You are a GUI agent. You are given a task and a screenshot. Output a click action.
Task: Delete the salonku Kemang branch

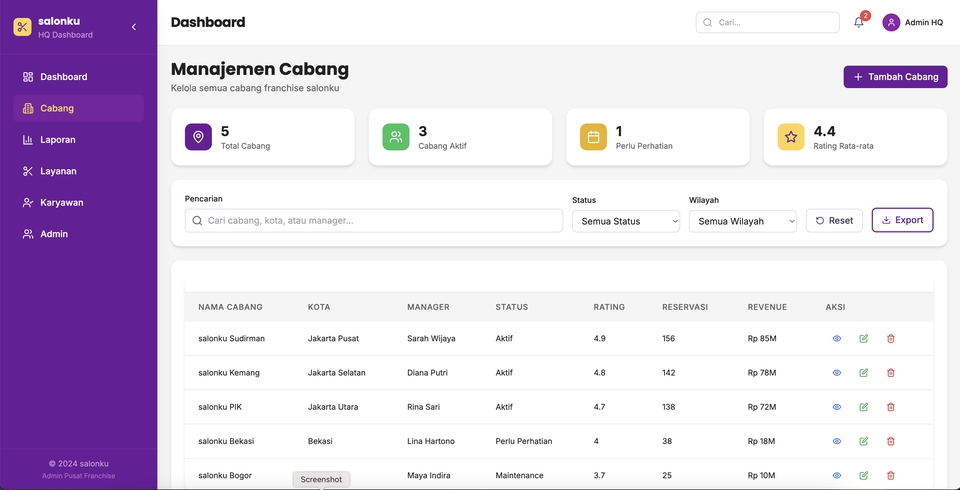[890, 373]
